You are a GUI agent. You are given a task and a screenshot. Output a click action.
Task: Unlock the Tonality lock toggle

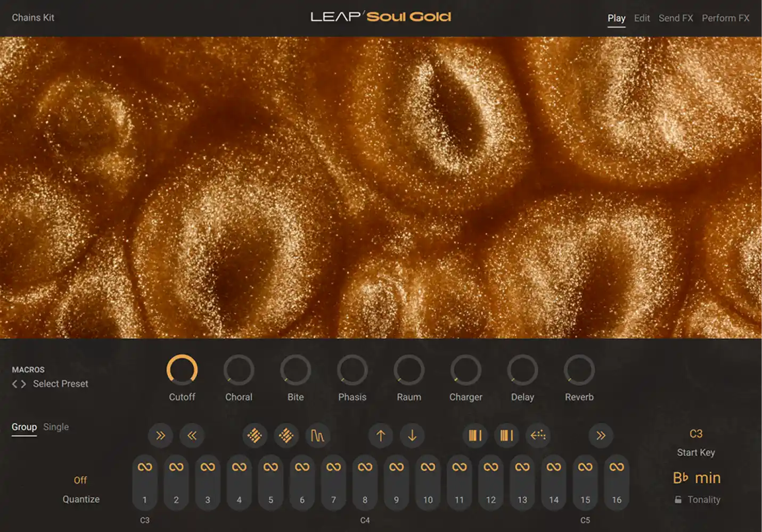point(677,499)
